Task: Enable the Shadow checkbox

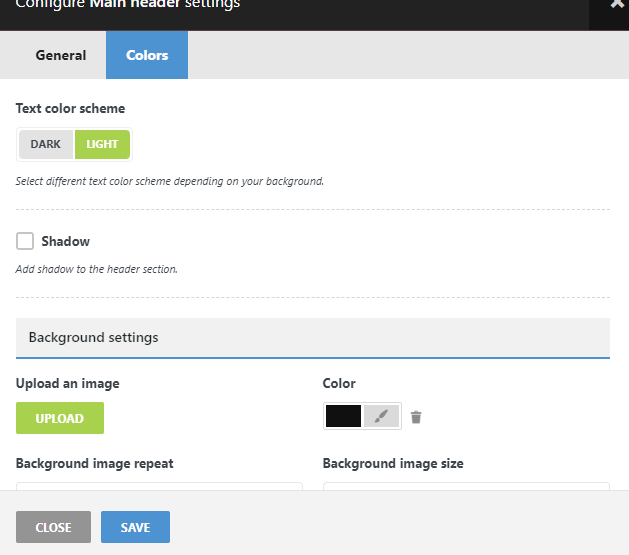Action: click(25, 241)
